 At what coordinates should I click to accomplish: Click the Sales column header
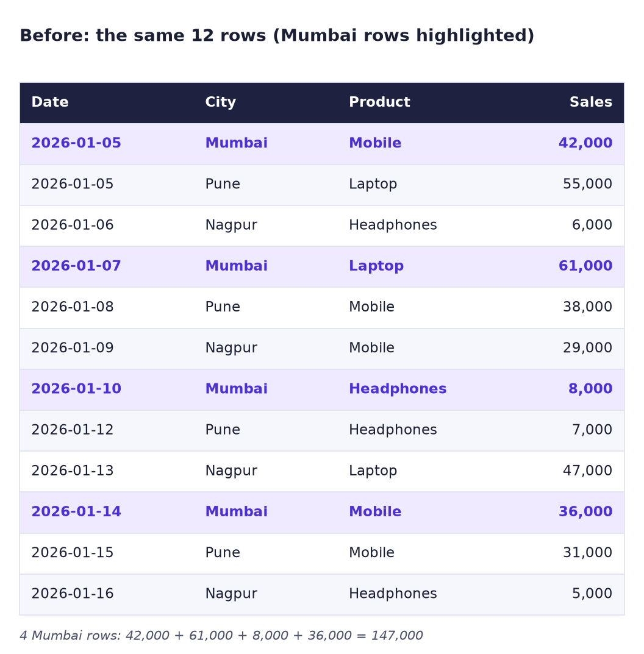point(590,102)
